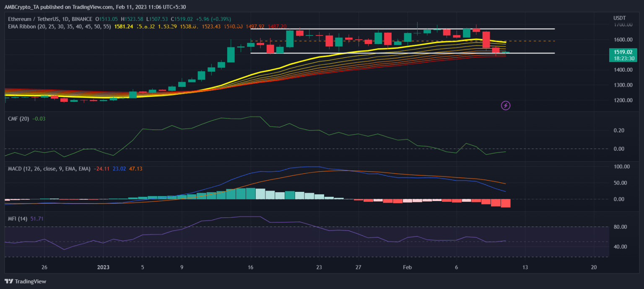Click the purple MFI value 51.71
This screenshot has width=644, height=289.
pyautogui.click(x=37, y=219)
